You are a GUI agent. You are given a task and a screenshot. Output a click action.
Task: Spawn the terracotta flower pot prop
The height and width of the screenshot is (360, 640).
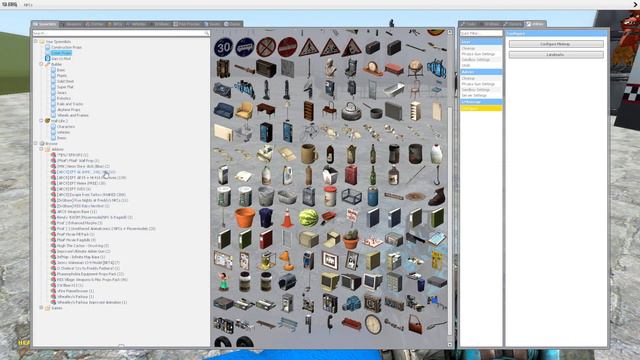pyautogui.click(x=245, y=218)
